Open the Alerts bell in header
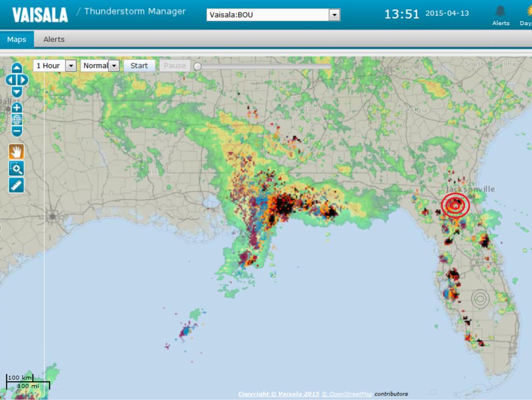 point(501,15)
